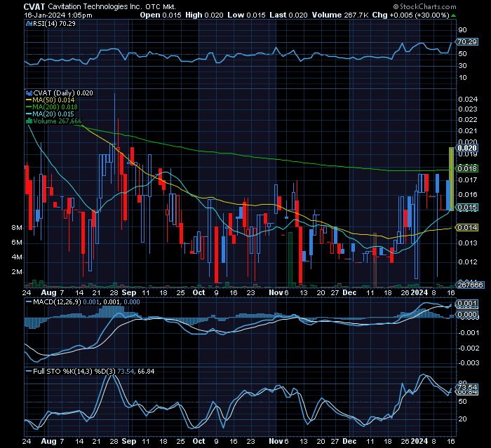Click the yellow MA(50) line marker

tap(29, 100)
